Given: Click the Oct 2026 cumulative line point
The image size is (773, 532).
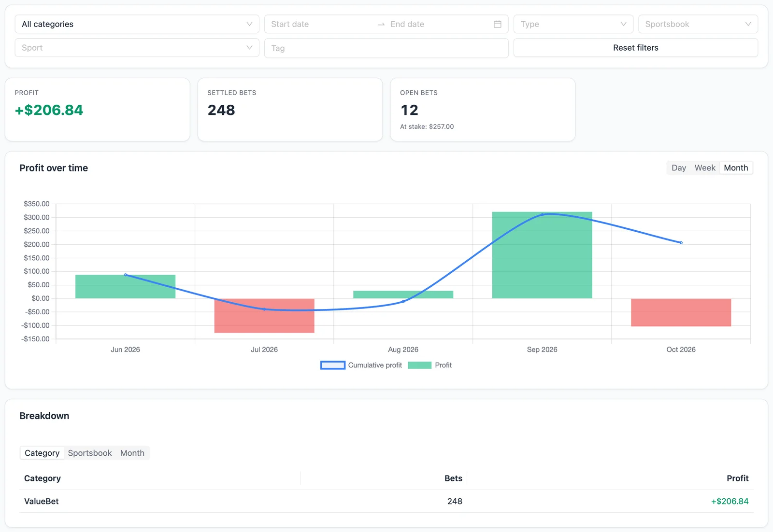Looking at the screenshot, I should pyautogui.click(x=681, y=243).
